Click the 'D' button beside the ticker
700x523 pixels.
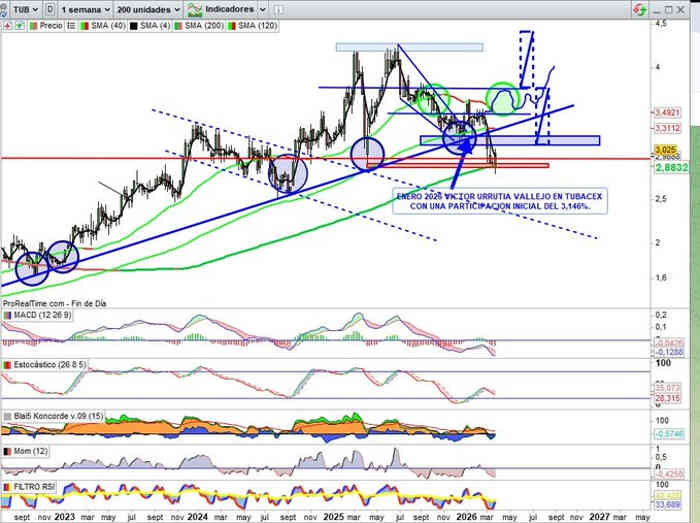click(50, 8)
